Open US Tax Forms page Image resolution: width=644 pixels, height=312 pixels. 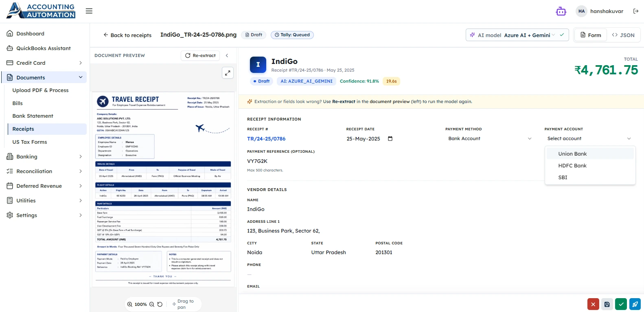coord(47,142)
